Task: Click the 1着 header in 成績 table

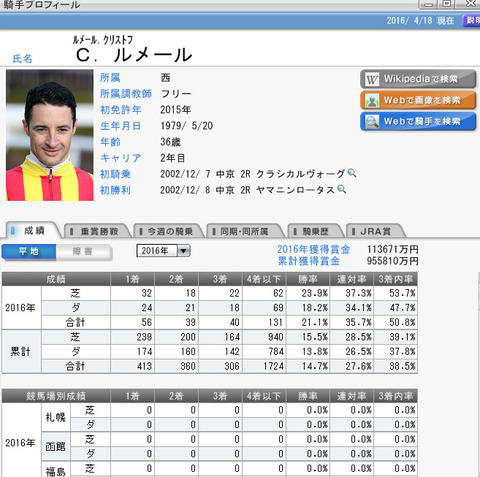Action: (x=132, y=279)
